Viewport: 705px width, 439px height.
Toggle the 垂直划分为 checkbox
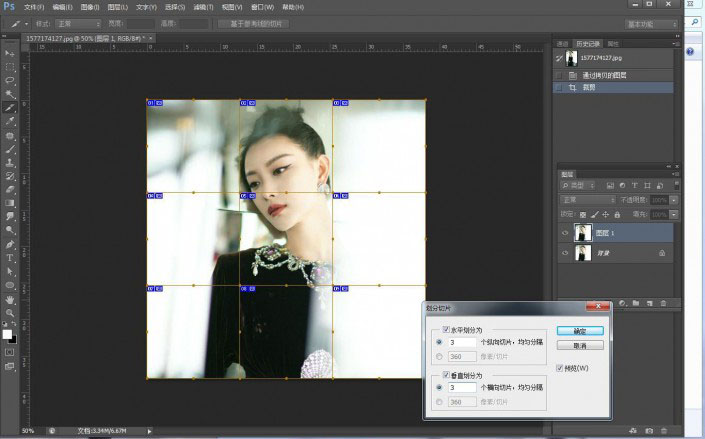coord(446,375)
